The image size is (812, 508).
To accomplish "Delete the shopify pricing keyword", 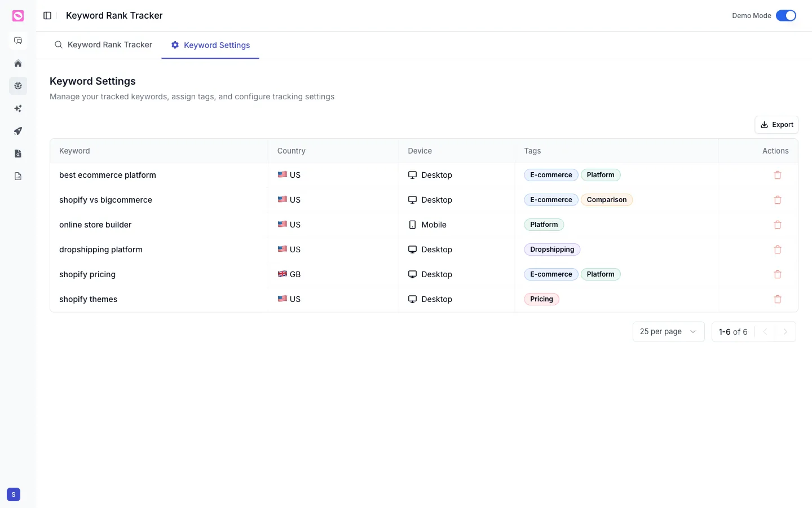I will tap(778, 274).
